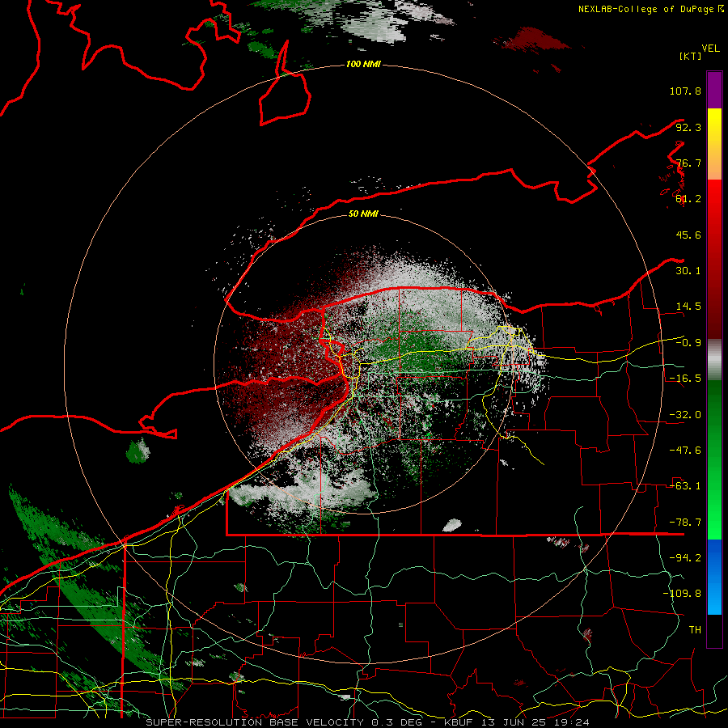Click the VEL legend title
This screenshot has width=728, height=728.
[710, 49]
